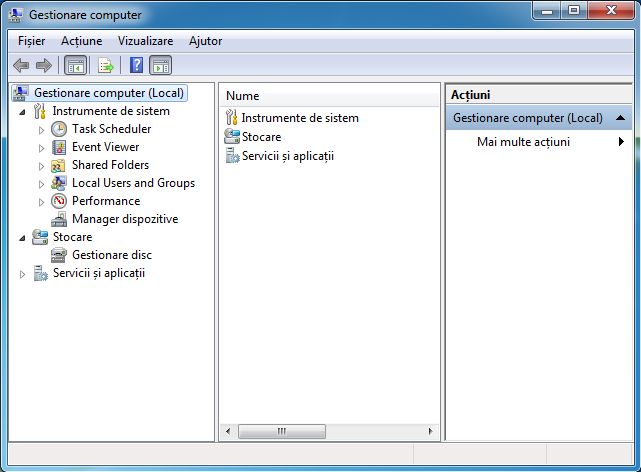Expand the Shared Folders tree node
This screenshot has width=641, height=472.
pyautogui.click(x=41, y=166)
